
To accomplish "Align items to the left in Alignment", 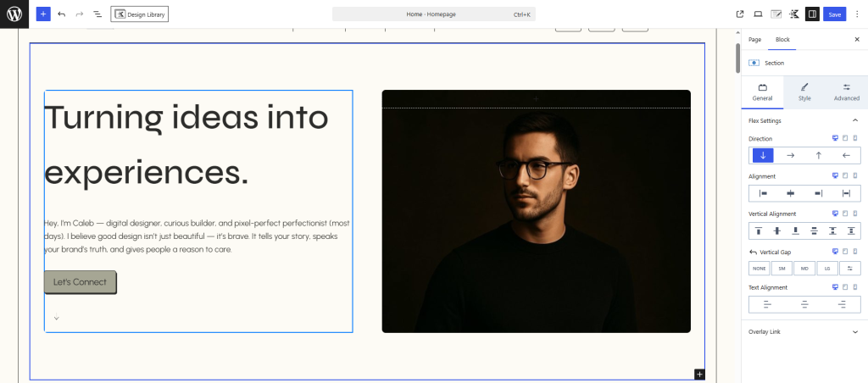I will pos(763,193).
